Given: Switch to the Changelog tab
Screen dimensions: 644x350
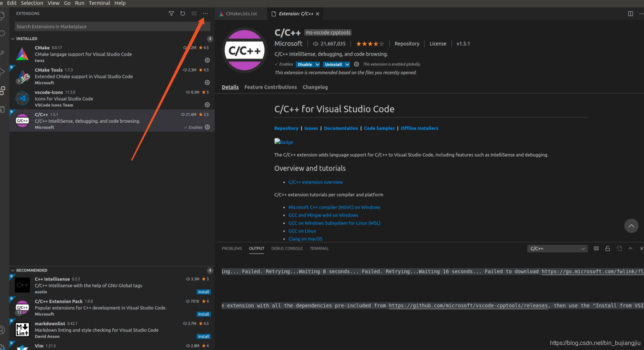Looking at the screenshot, I should [x=315, y=87].
